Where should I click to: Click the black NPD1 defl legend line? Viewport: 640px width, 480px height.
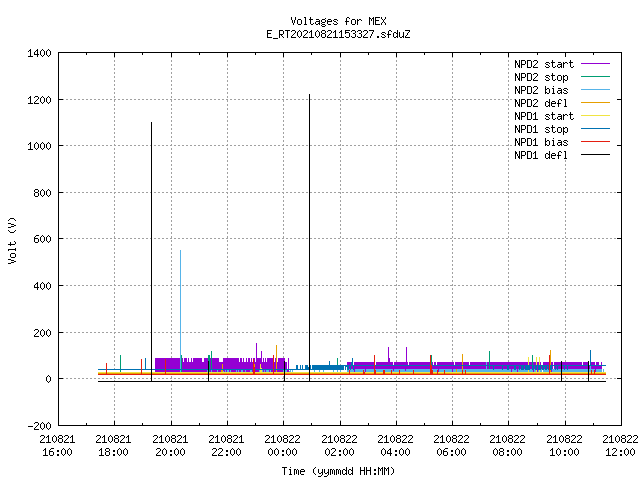(x=596, y=155)
